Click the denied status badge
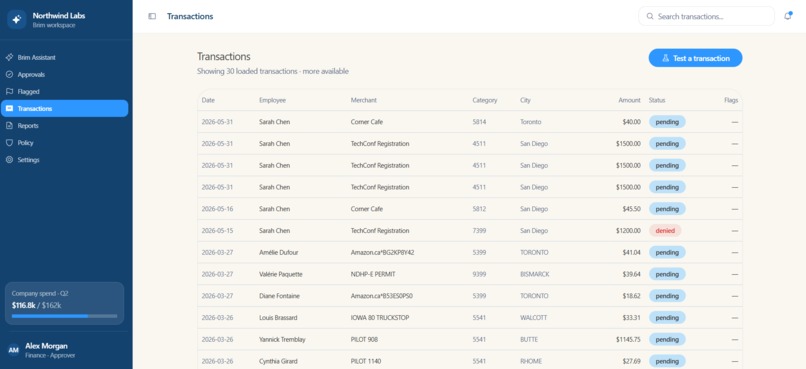806x369 pixels. [x=665, y=231]
